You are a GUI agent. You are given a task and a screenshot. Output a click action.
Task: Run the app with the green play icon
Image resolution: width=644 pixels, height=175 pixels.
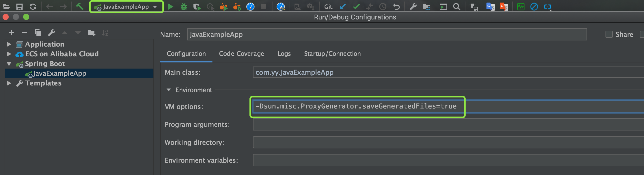(171, 7)
